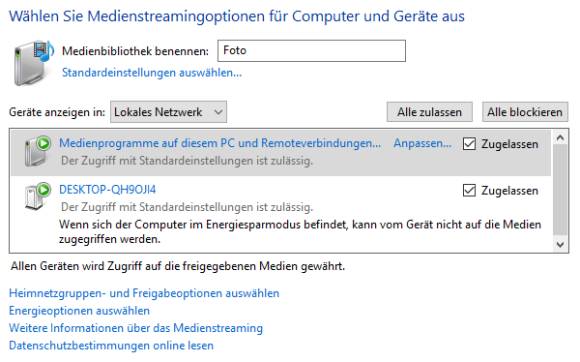Viewport: 580px width, 362px height.
Task: Open Standardeinstellungen auswählen link
Action: [152, 72]
